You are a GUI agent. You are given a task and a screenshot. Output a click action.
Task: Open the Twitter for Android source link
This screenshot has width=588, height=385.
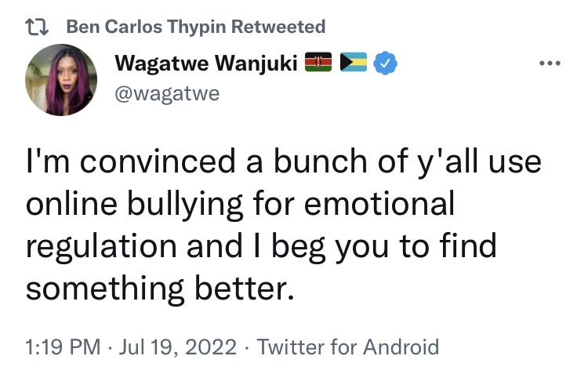click(347, 347)
